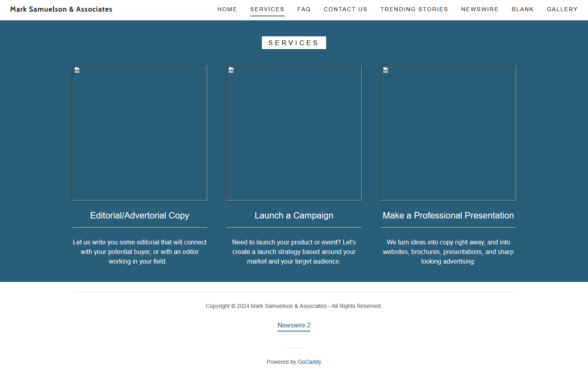Click broken image icon above Launch a Campaign
Screen dimensions: 588x377
pos(231,70)
